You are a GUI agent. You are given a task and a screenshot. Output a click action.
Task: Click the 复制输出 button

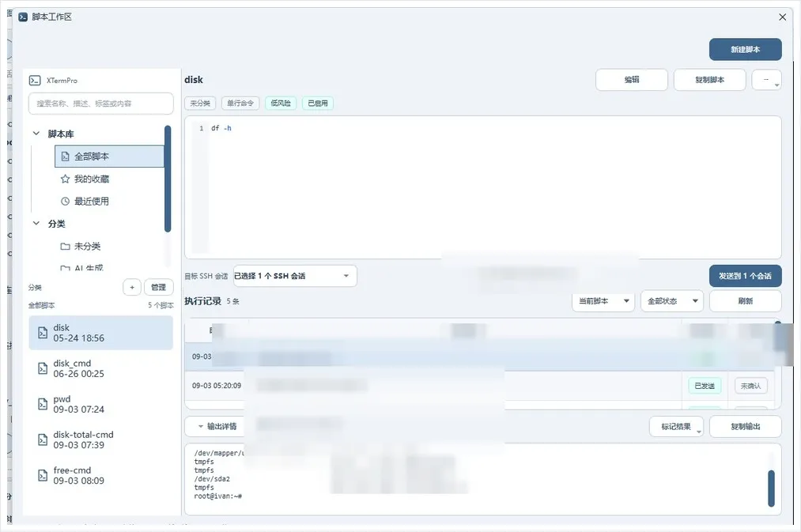pyautogui.click(x=746, y=426)
